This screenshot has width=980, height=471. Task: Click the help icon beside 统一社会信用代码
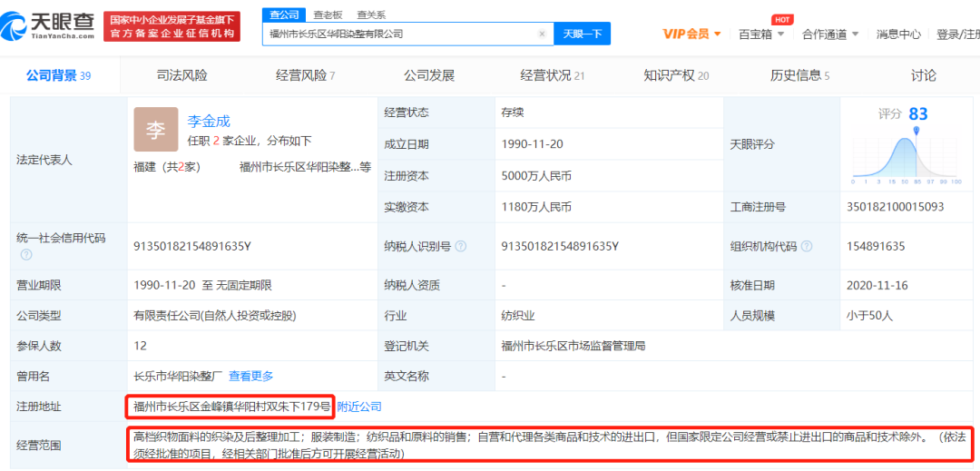25,255
